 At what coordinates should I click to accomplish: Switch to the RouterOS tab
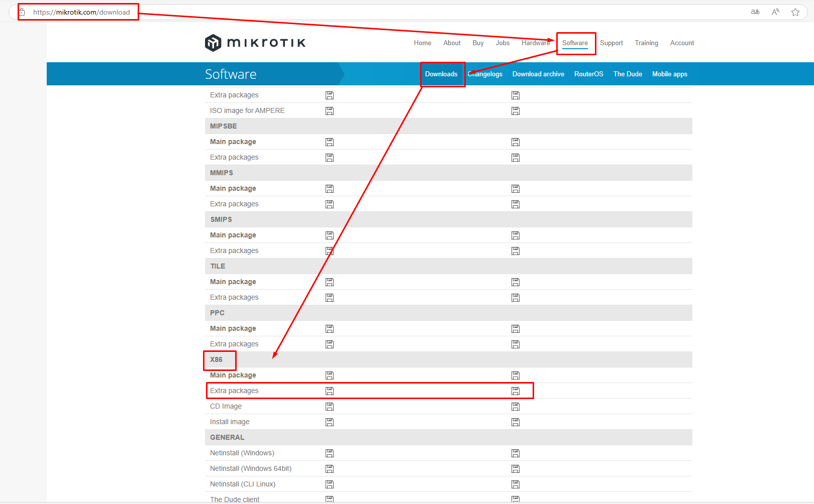pos(588,74)
